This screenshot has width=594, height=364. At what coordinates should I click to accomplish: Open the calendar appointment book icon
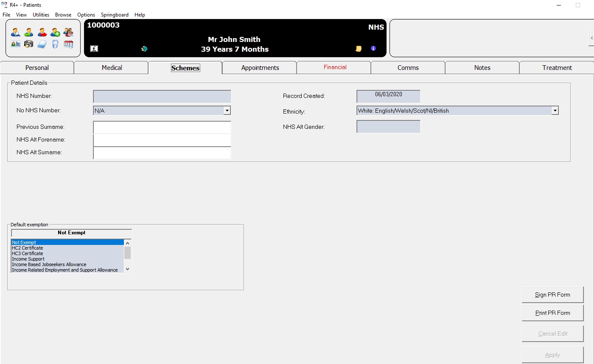[68, 44]
